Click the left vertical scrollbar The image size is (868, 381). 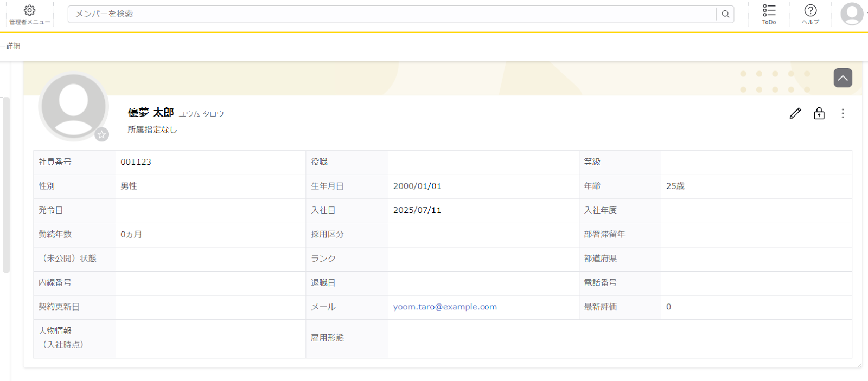pos(6,184)
